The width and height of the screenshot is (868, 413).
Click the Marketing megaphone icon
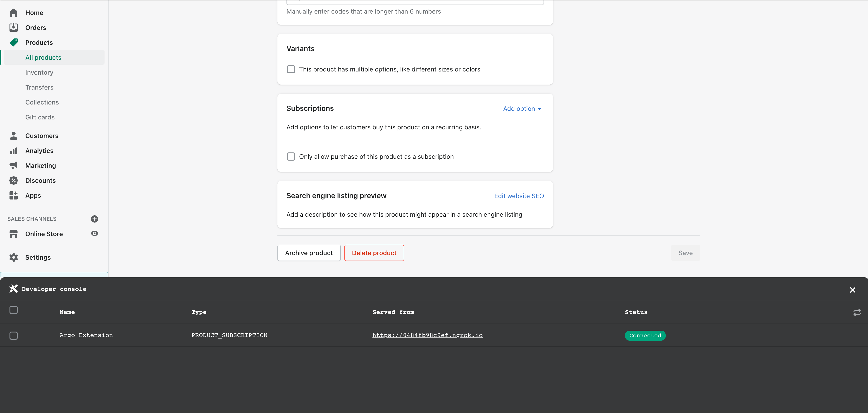(14, 165)
